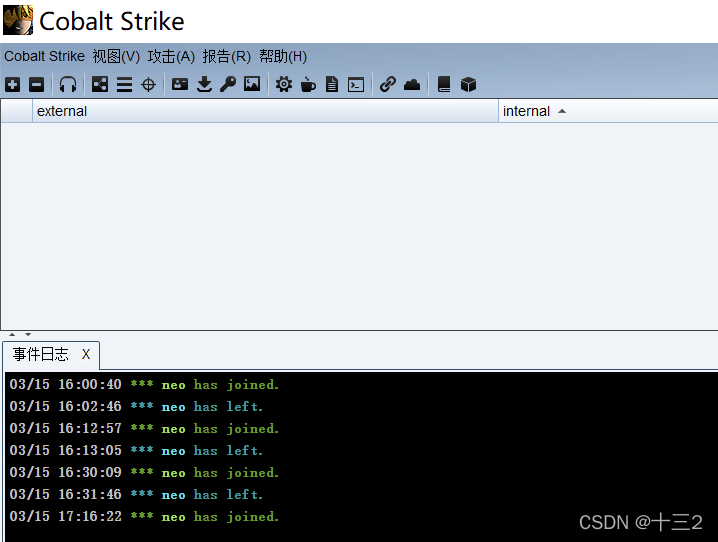Click the gear payload generator icon
The width and height of the screenshot is (718, 542).
pyautogui.click(x=284, y=85)
